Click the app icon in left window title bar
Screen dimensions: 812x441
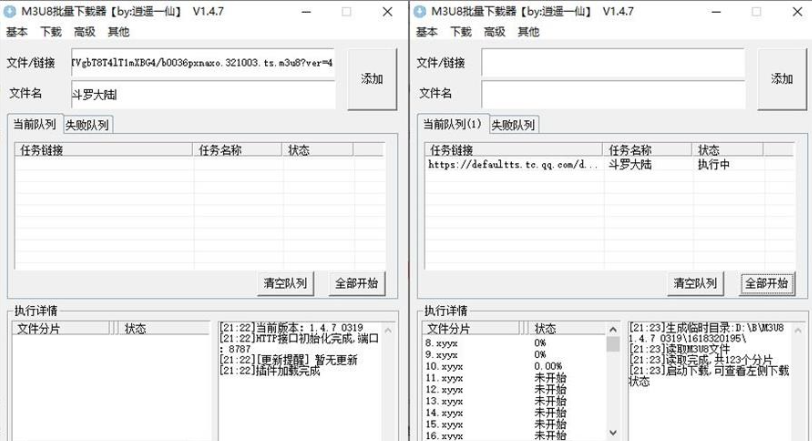(9, 11)
